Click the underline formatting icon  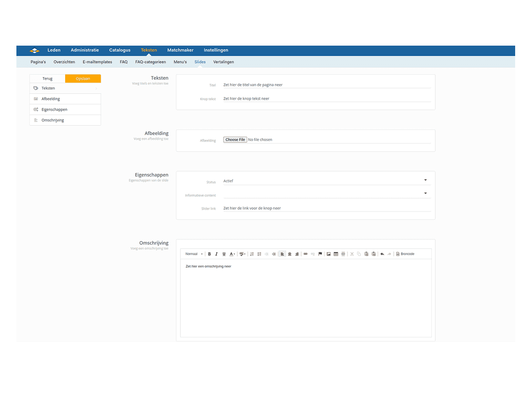pyautogui.click(x=224, y=254)
